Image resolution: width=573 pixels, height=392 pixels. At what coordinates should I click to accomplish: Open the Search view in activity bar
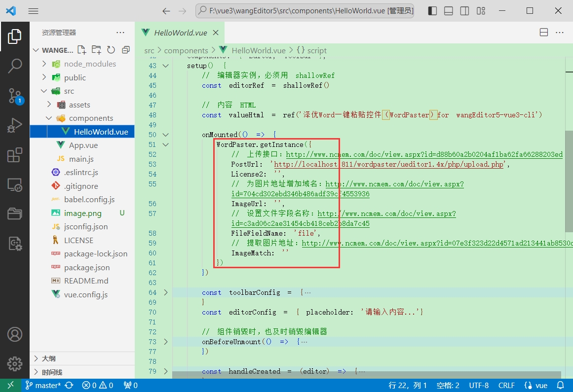pyautogui.click(x=15, y=66)
